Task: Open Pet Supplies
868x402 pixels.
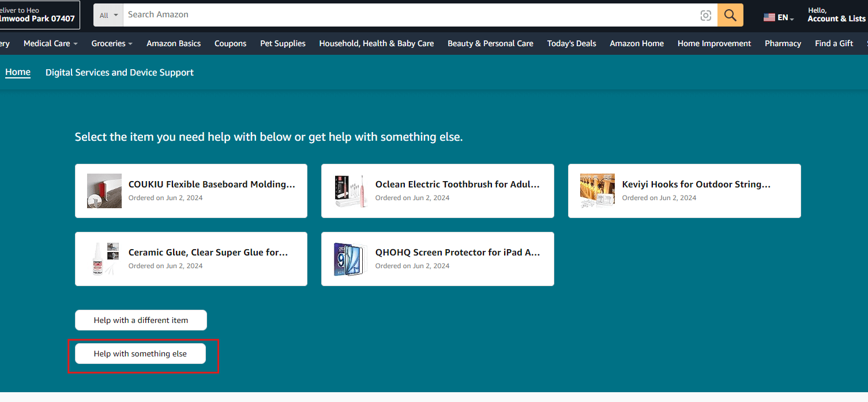Action: pos(283,43)
